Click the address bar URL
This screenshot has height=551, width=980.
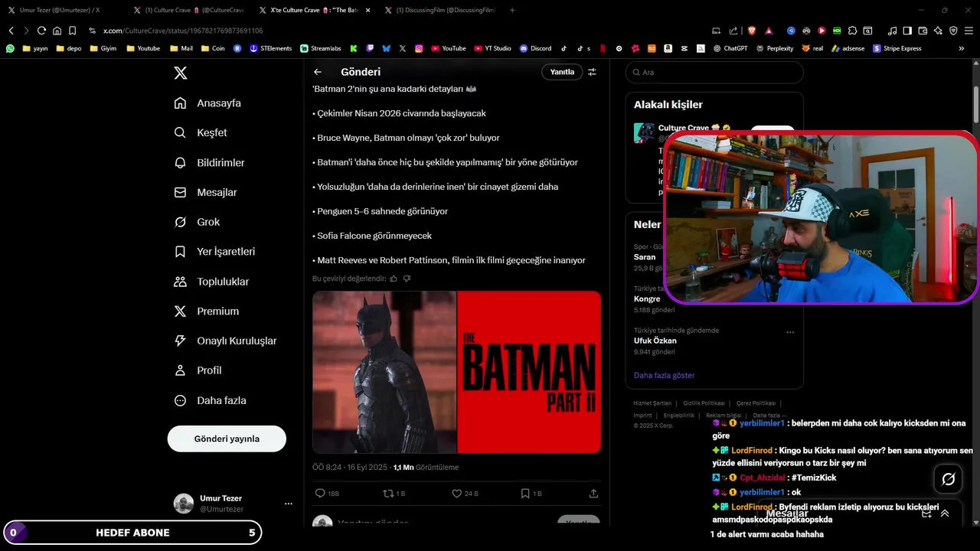pos(183,31)
